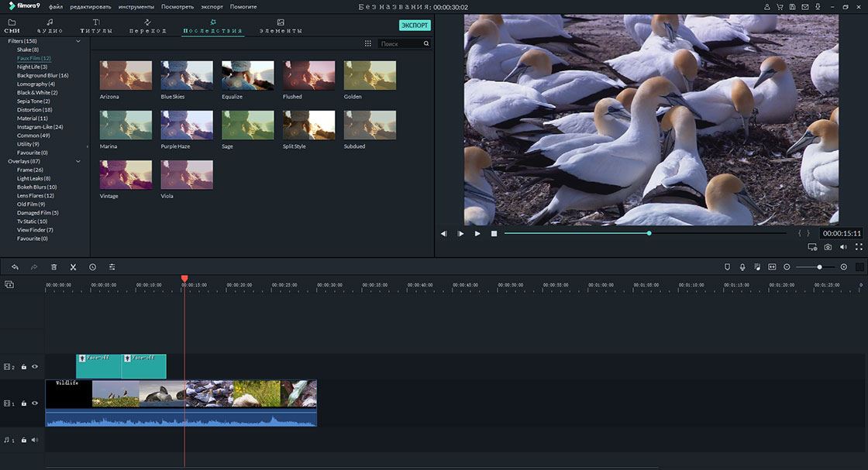Click the scissors split clip icon
The width and height of the screenshot is (868, 470).
click(73, 266)
